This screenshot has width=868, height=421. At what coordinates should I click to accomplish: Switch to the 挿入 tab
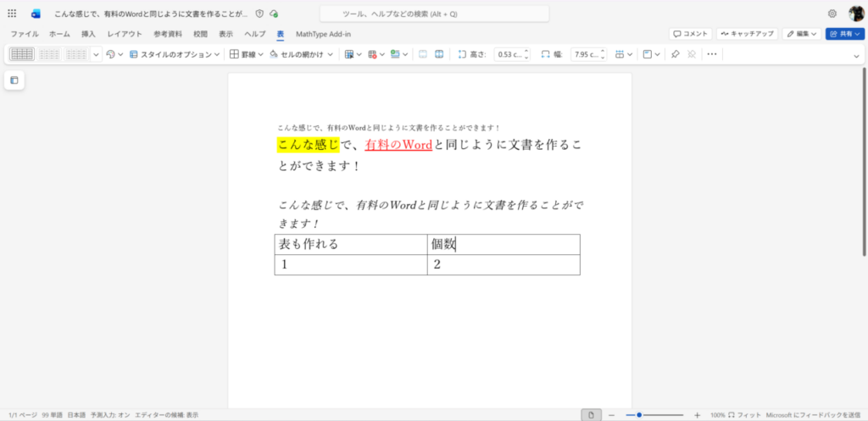pyautogui.click(x=88, y=34)
